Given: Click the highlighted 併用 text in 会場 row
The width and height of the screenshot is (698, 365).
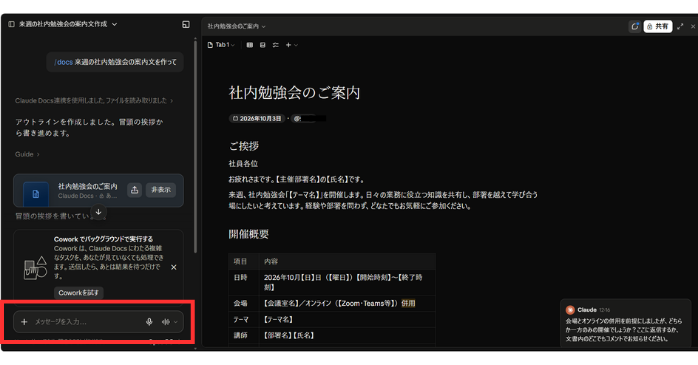Looking at the screenshot, I should 408,303.
